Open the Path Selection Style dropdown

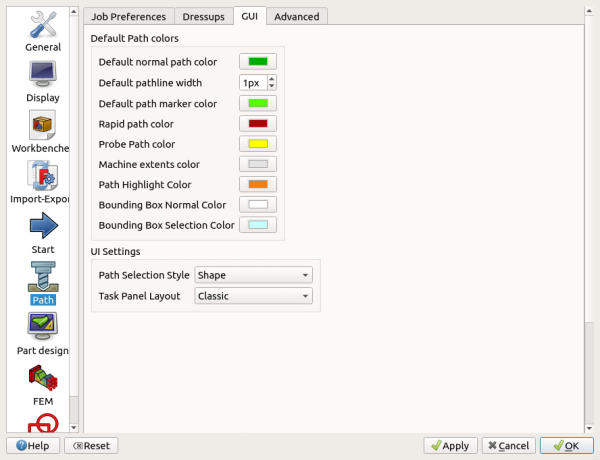point(253,275)
